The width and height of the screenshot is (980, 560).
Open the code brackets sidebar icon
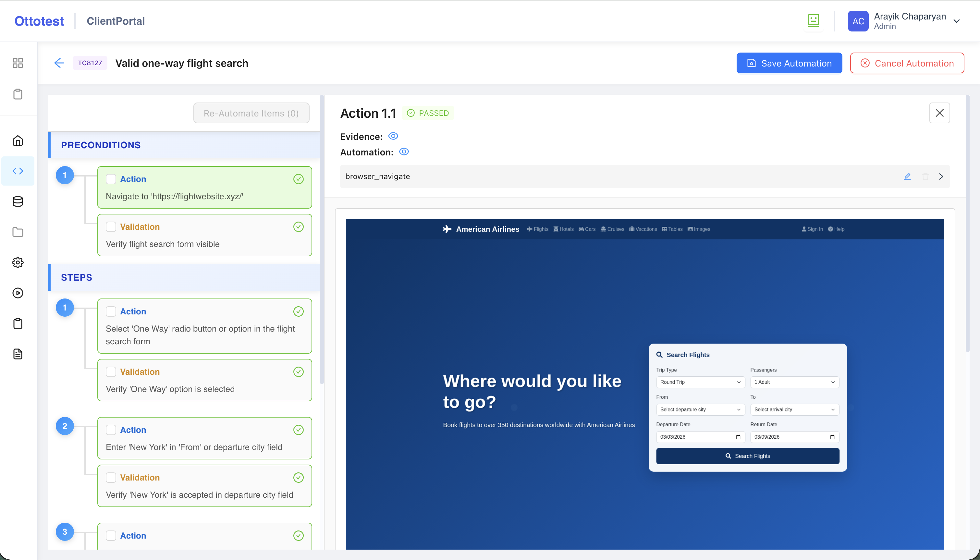click(18, 171)
